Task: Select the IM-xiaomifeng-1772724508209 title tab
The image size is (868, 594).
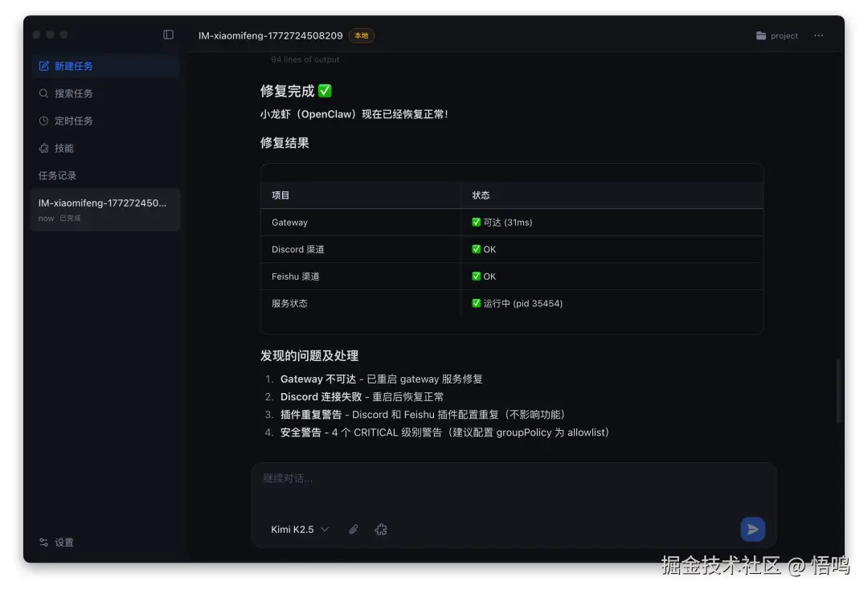Action: tap(270, 35)
